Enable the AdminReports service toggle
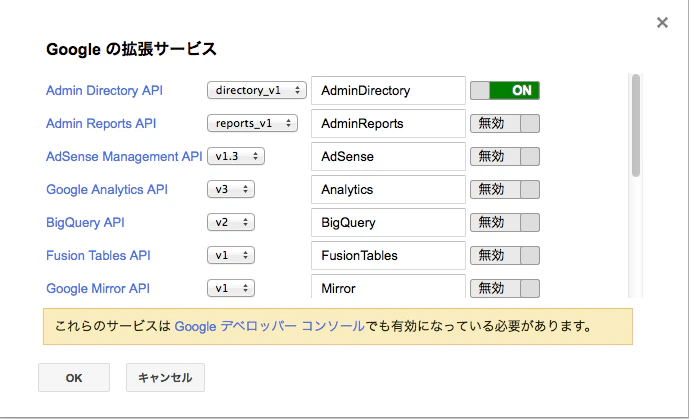689x419 pixels. [505, 123]
